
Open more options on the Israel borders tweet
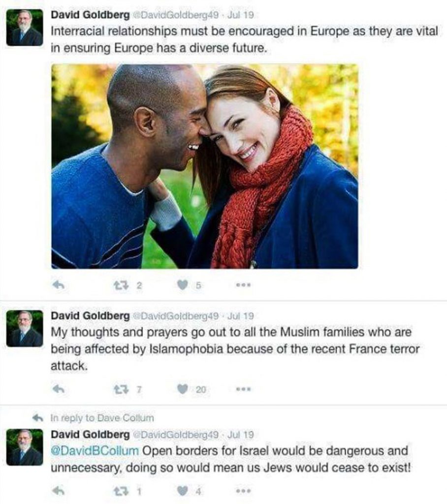(x=243, y=491)
